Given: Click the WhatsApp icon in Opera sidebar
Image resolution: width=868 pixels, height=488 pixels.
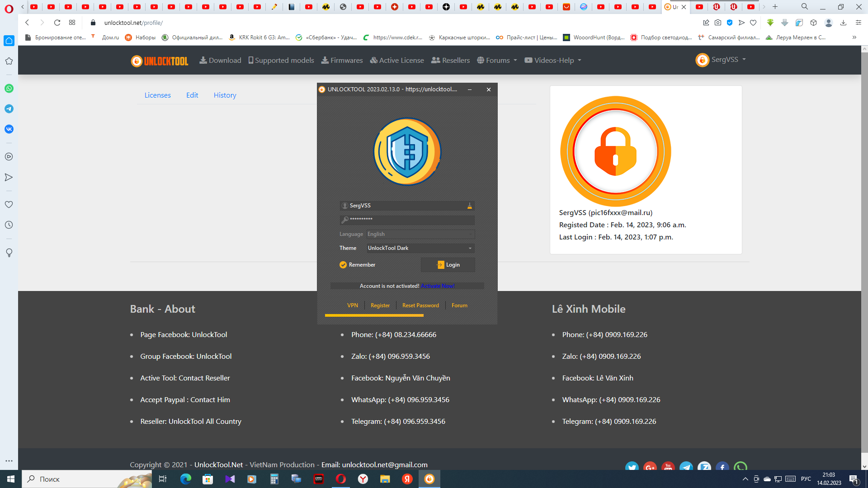Looking at the screenshot, I should (9, 89).
